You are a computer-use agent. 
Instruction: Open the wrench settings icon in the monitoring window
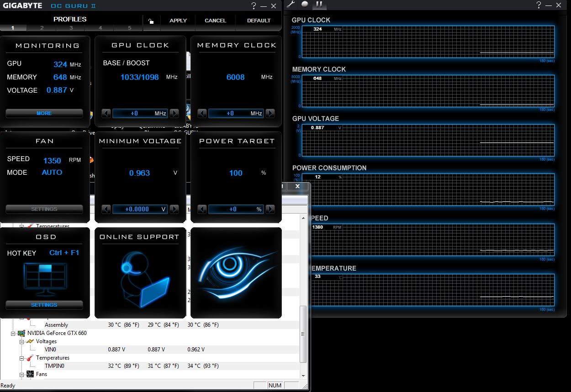click(x=291, y=4)
